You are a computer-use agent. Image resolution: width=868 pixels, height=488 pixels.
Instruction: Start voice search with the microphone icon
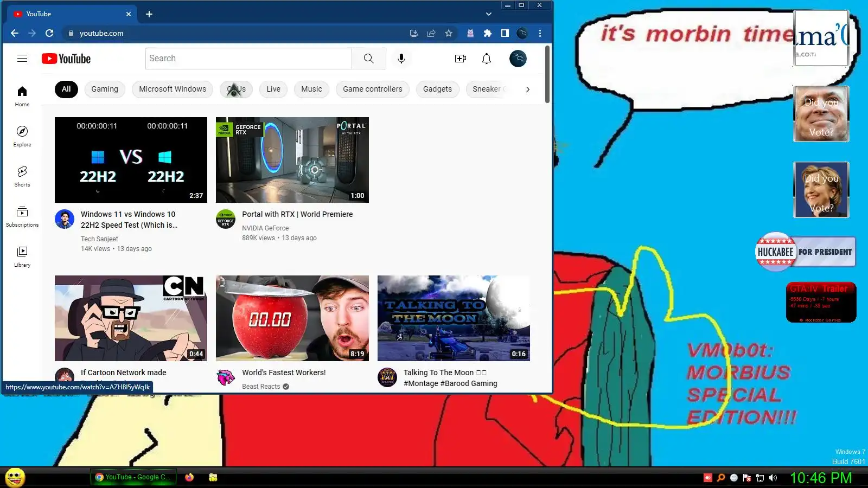(x=401, y=59)
